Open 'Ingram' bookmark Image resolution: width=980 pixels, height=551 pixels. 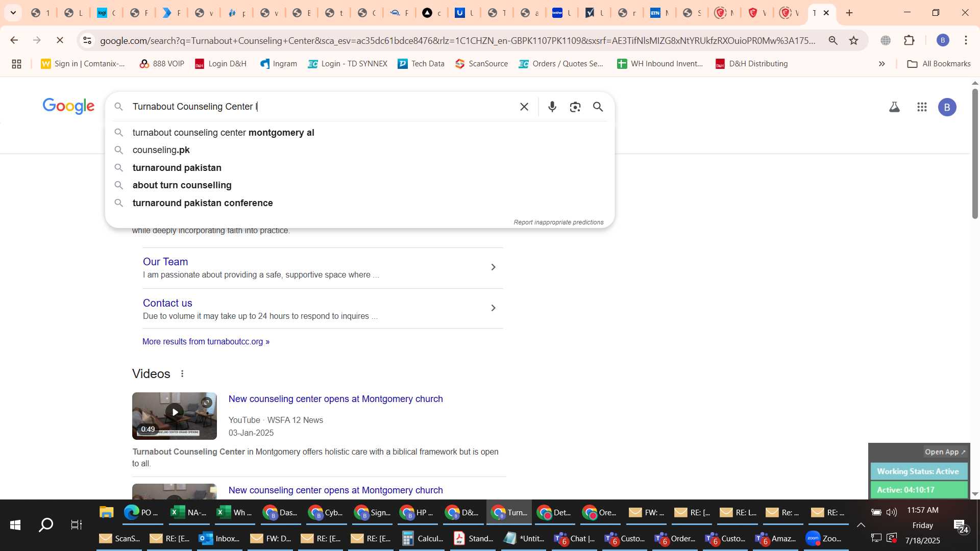[x=279, y=64]
